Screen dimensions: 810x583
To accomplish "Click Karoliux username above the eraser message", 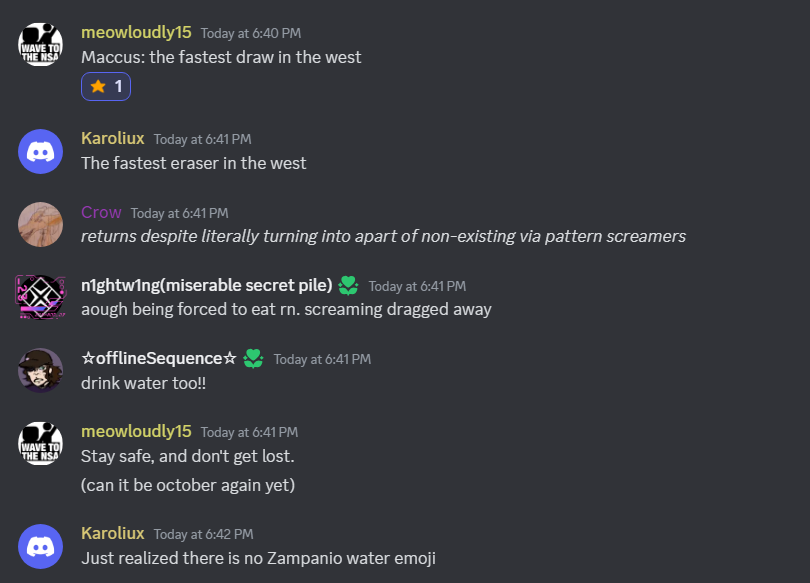I will (112, 138).
